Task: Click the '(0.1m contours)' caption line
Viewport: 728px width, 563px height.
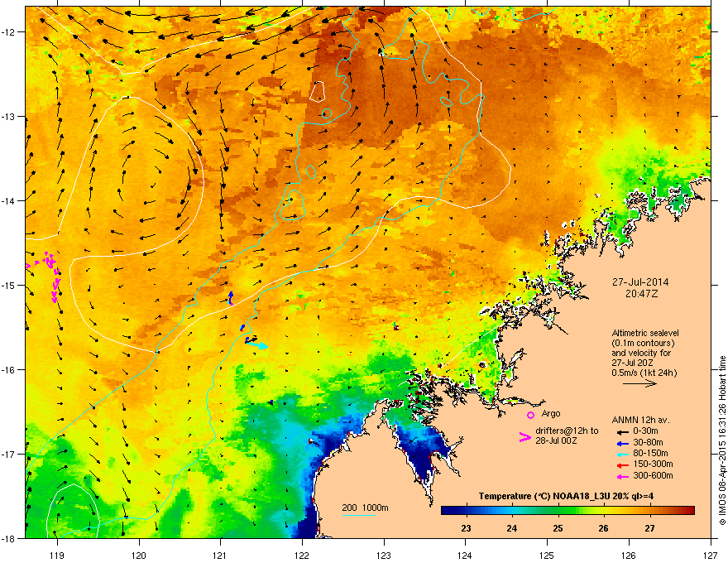Action: [x=643, y=344]
